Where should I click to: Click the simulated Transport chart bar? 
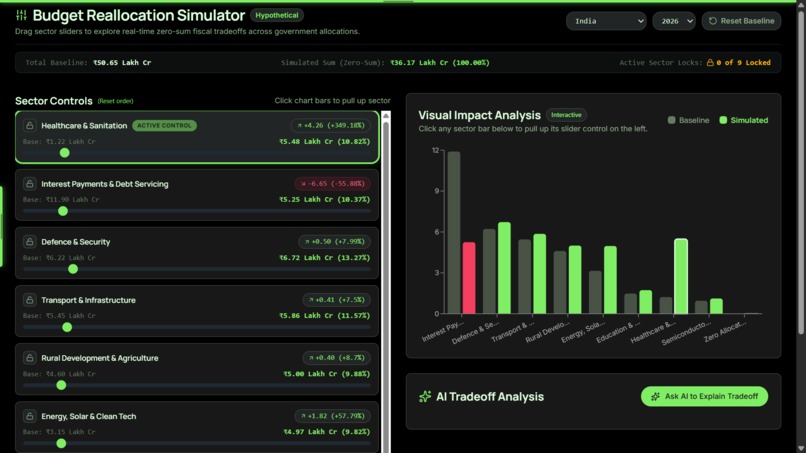[540, 274]
